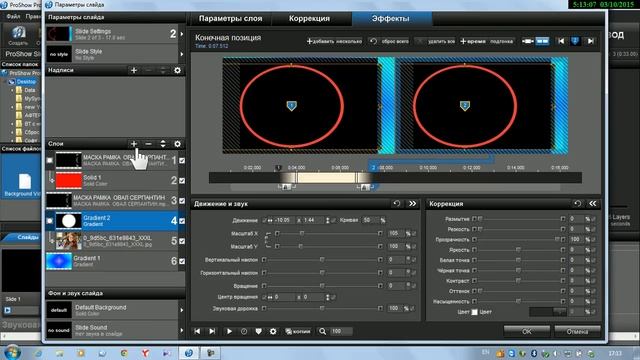
Task: Click the Файл menu in ProShow window
Action: (13, 17)
